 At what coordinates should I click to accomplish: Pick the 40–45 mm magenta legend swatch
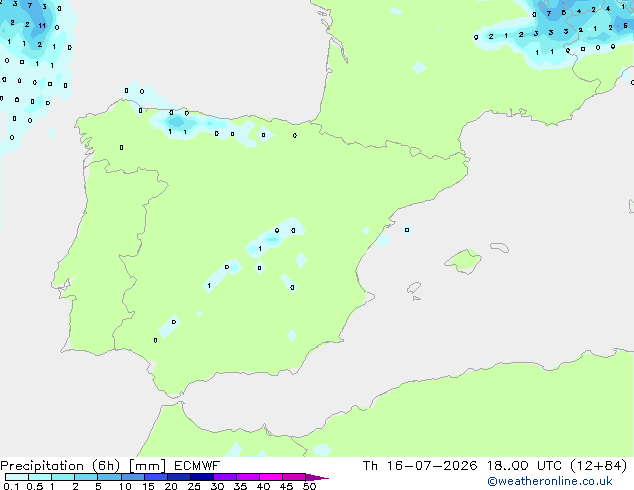[x=271, y=477]
